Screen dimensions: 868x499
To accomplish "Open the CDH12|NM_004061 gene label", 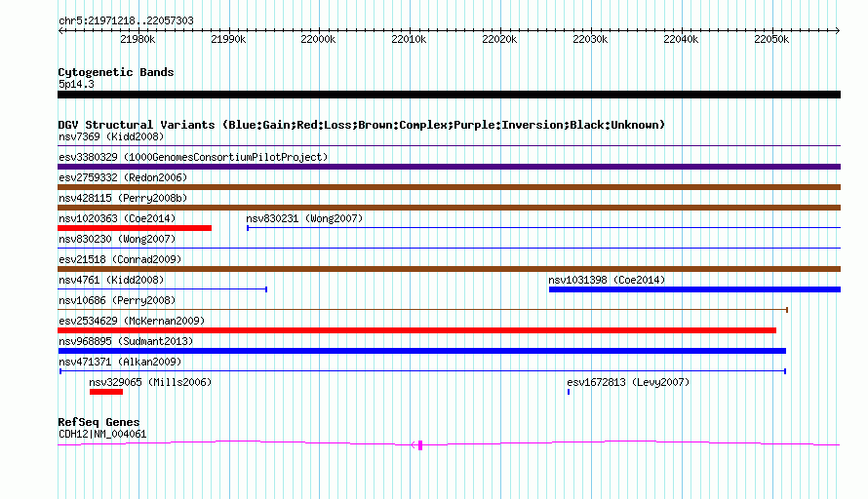I will (x=102, y=434).
